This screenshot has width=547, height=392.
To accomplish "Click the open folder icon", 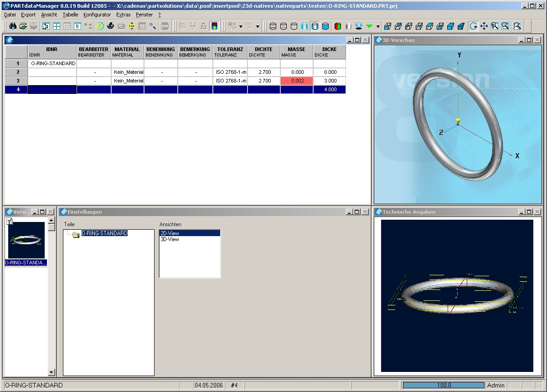I will (x=23, y=26).
